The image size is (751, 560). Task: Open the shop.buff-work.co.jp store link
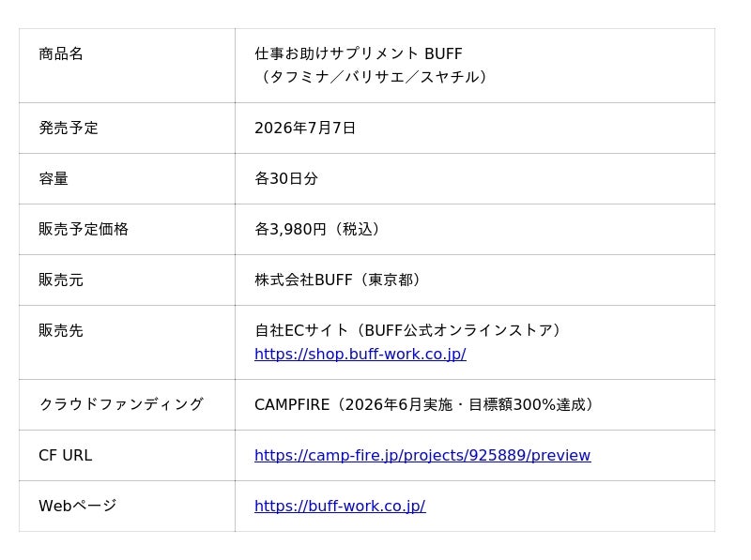pyautogui.click(x=360, y=355)
